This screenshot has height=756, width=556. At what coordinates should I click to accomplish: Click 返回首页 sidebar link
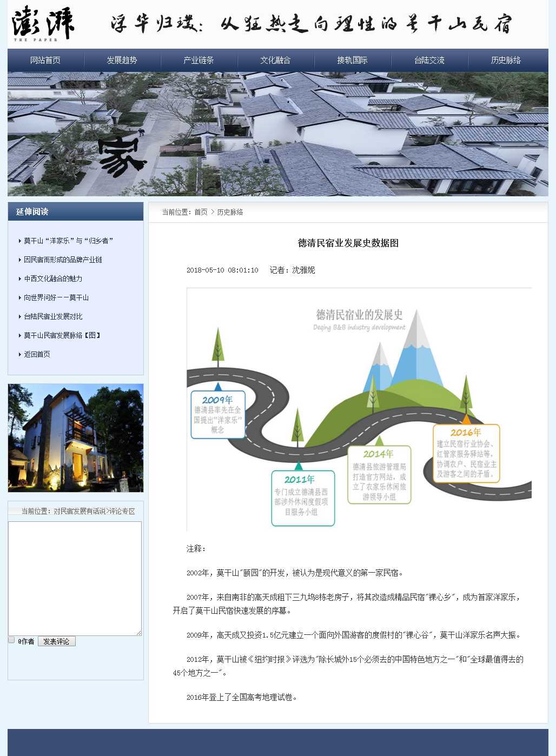pos(37,355)
